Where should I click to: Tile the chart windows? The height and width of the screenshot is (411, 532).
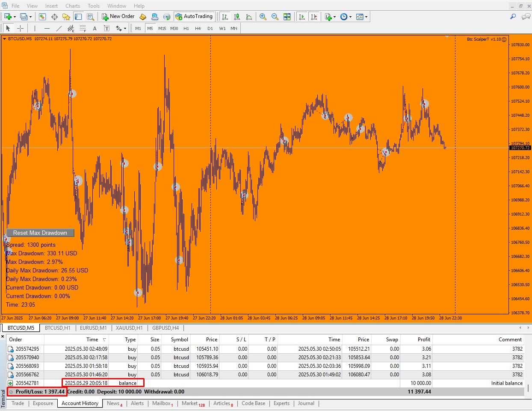point(287,17)
